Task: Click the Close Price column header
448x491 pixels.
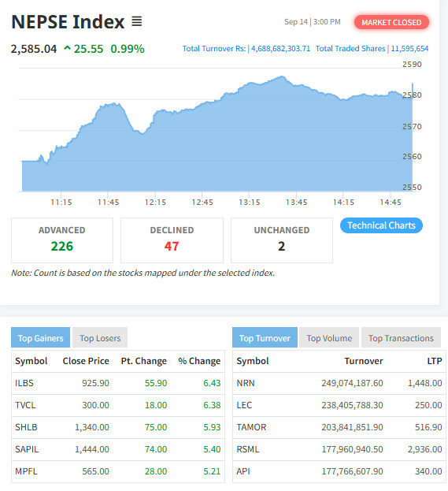Action: coord(86,361)
